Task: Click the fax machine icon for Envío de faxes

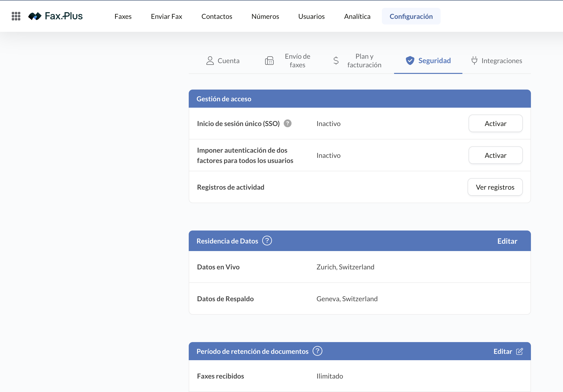Action: (269, 60)
